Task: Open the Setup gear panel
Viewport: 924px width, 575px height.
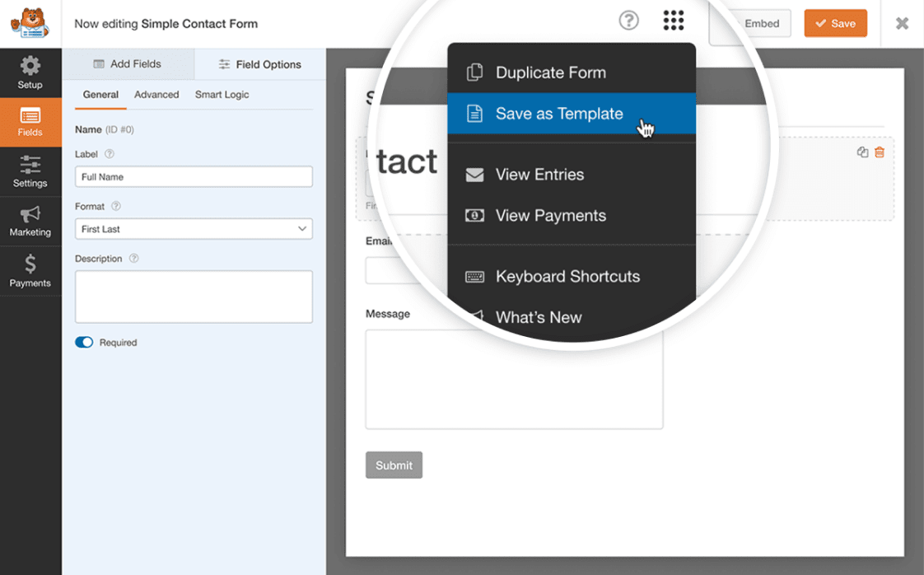Action: [30, 73]
